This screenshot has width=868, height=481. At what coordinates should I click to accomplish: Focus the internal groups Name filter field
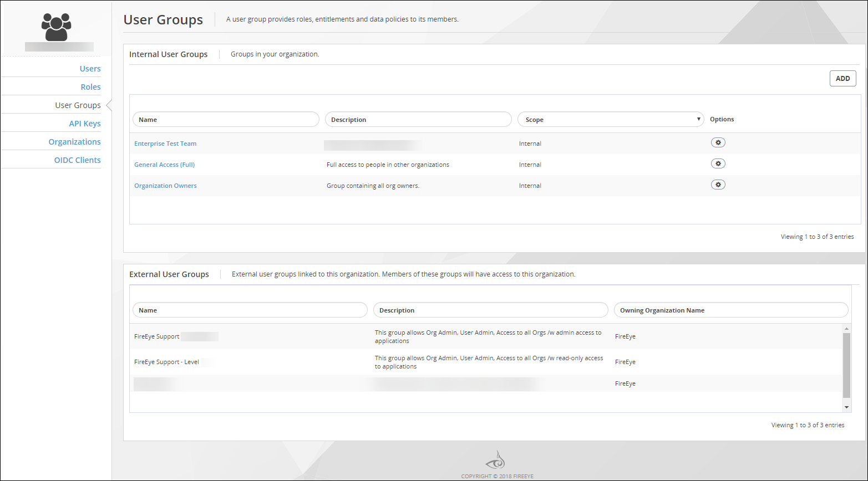[x=226, y=119]
